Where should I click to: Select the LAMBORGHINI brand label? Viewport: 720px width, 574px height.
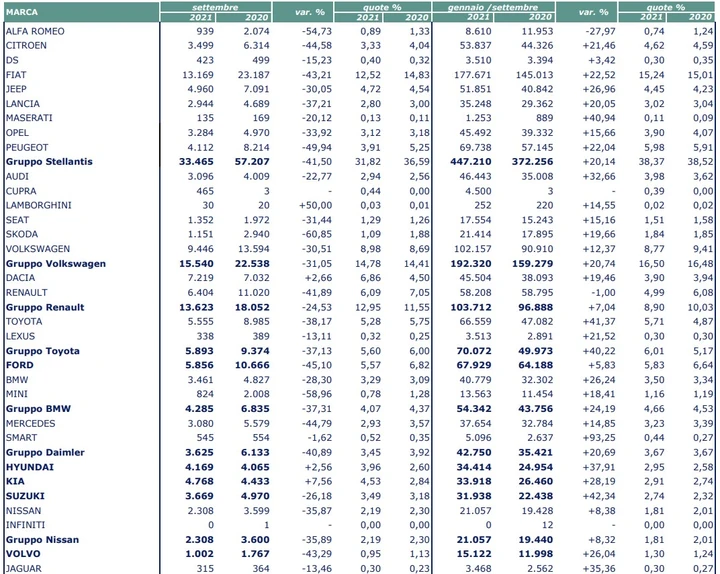coord(39,205)
